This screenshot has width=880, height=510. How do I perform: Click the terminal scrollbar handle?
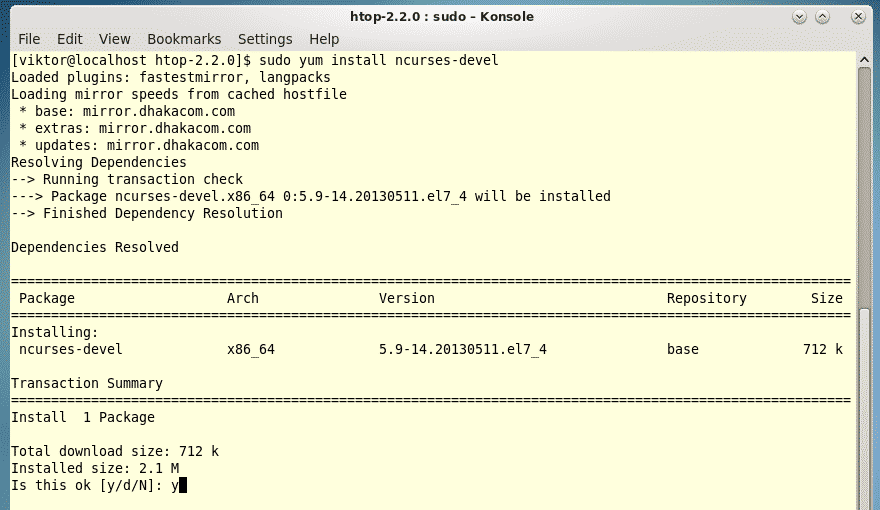pyautogui.click(x=864, y=408)
